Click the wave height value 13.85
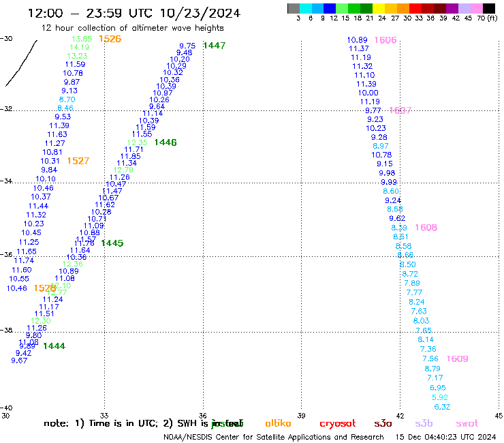 [82, 39]
